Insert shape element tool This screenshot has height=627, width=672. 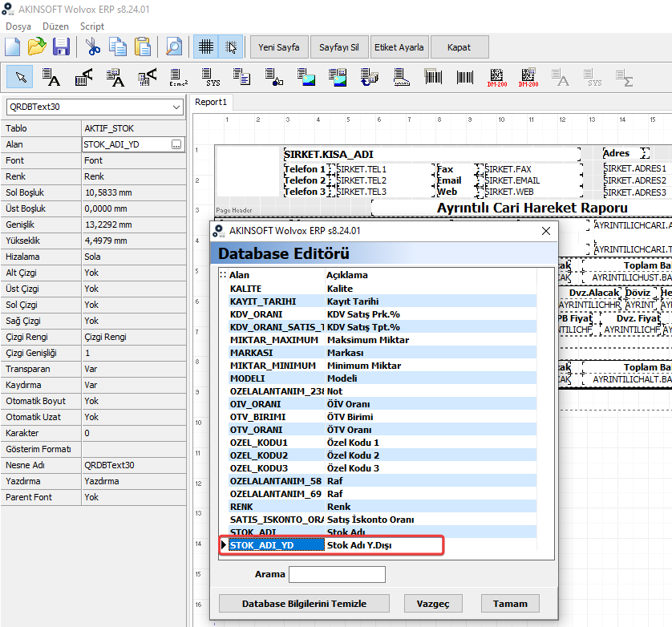click(274, 78)
